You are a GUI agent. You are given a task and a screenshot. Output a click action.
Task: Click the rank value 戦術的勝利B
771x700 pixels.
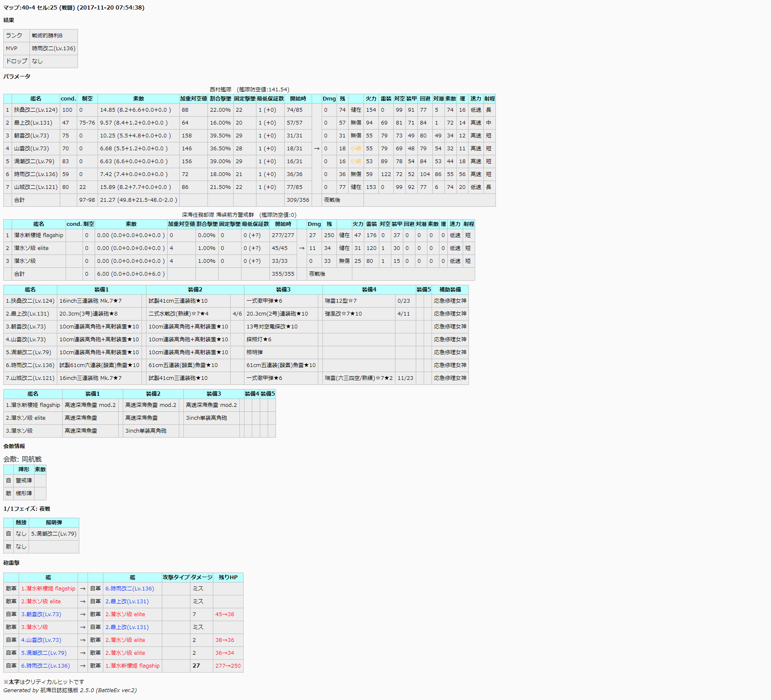pyautogui.click(x=47, y=36)
